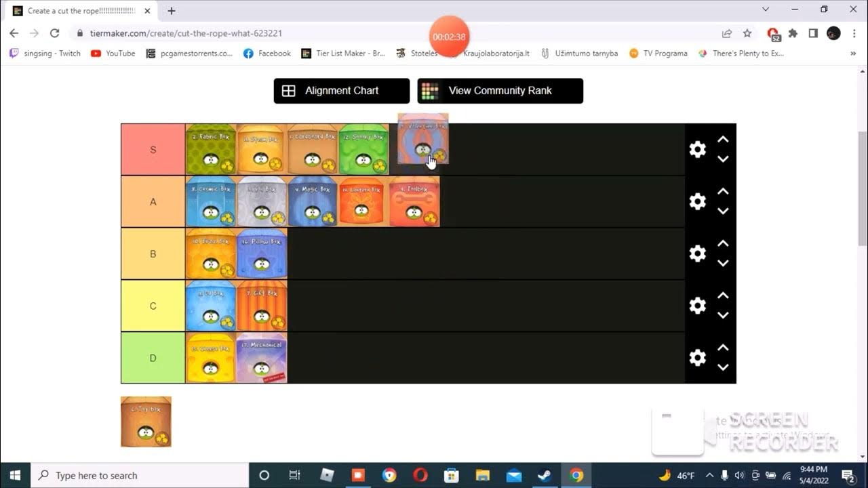Move D tier row up with chevron
The width and height of the screenshot is (868, 488).
(x=723, y=348)
